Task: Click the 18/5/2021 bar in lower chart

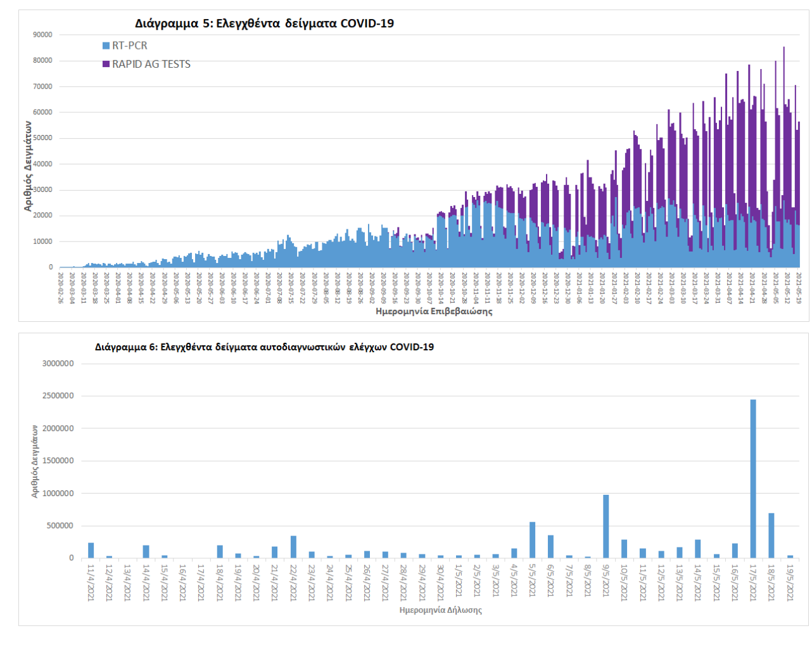Action: click(x=771, y=535)
